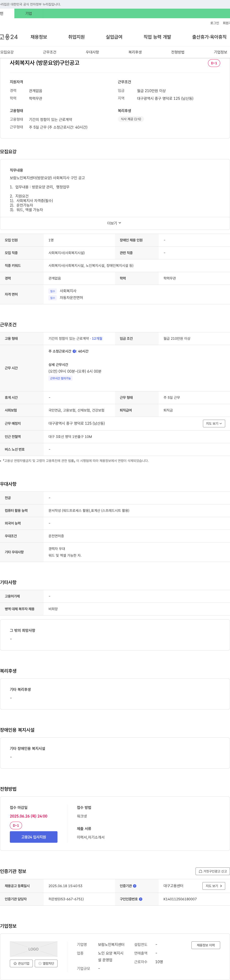The height and width of the screenshot is (980, 230).
Task: Click the deadline 2025.06.26 (목) 24:00
Action: point(29,816)
